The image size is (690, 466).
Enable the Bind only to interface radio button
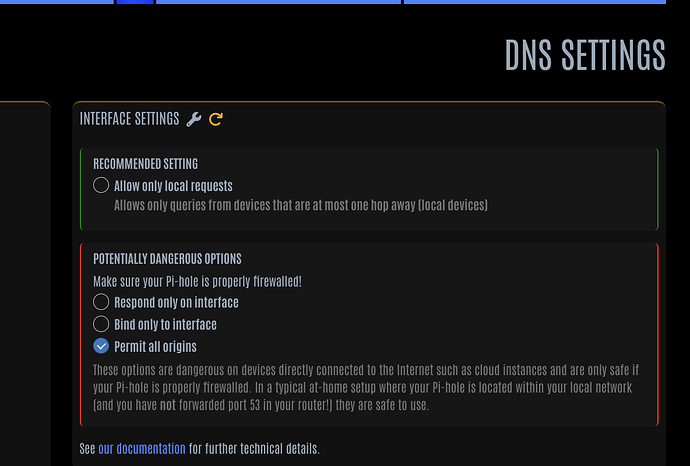tap(101, 324)
